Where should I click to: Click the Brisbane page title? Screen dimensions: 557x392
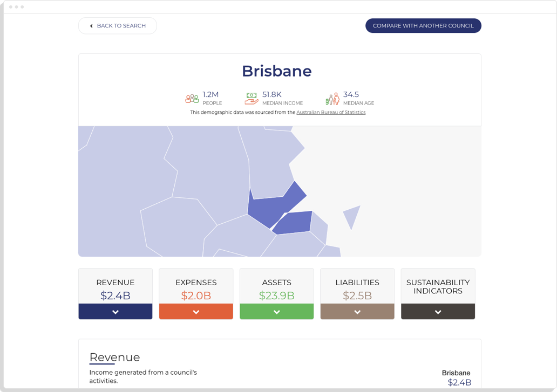pos(277,71)
